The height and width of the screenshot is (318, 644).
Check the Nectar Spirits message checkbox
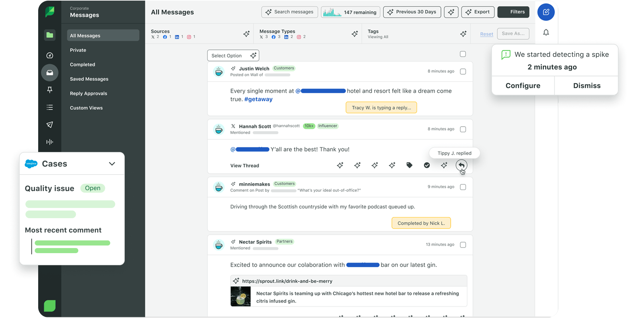[x=463, y=245]
